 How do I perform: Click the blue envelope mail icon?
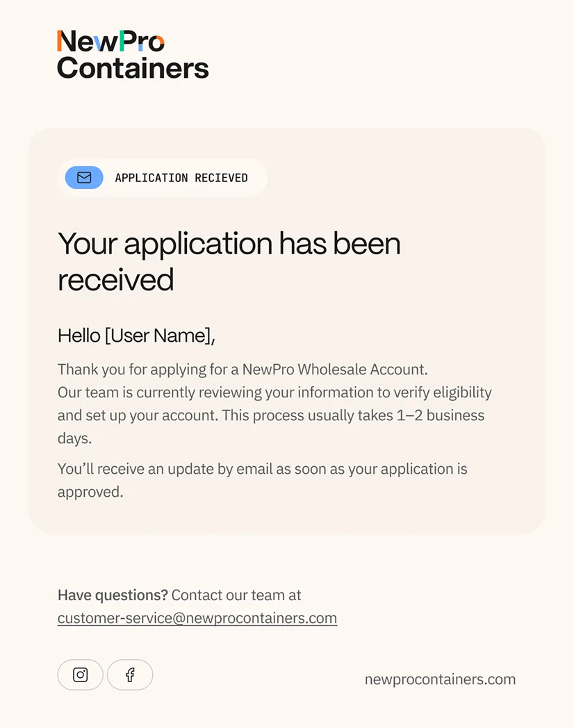84,177
